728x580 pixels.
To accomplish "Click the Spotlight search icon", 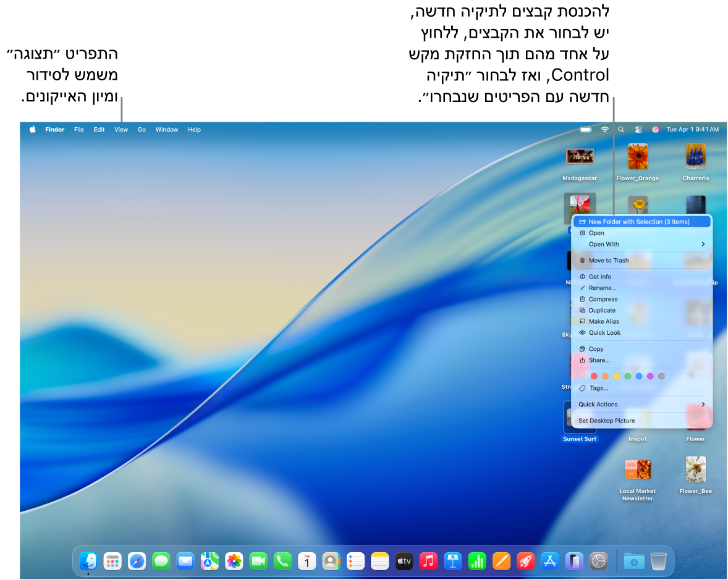I will point(621,130).
